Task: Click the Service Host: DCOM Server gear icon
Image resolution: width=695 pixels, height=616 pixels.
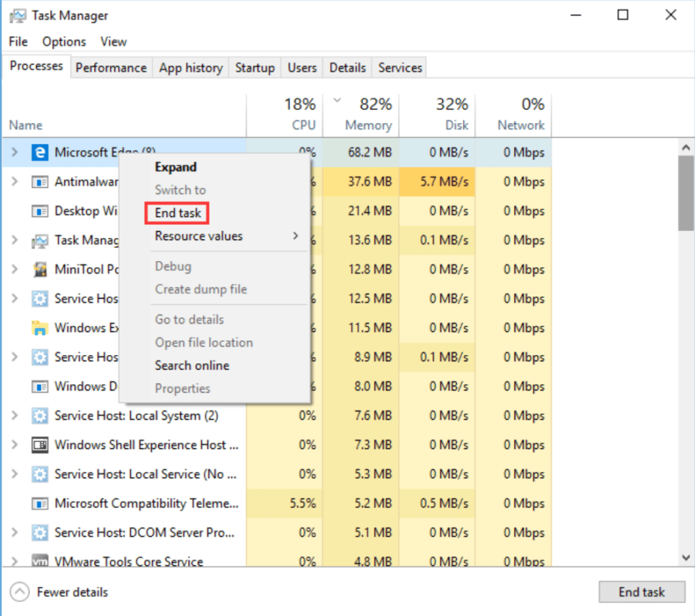Action: pyautogui.click(x=40, y=532)
